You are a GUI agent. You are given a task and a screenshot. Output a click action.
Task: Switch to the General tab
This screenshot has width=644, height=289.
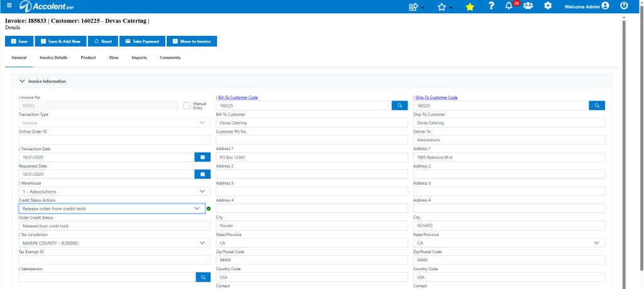19,57
